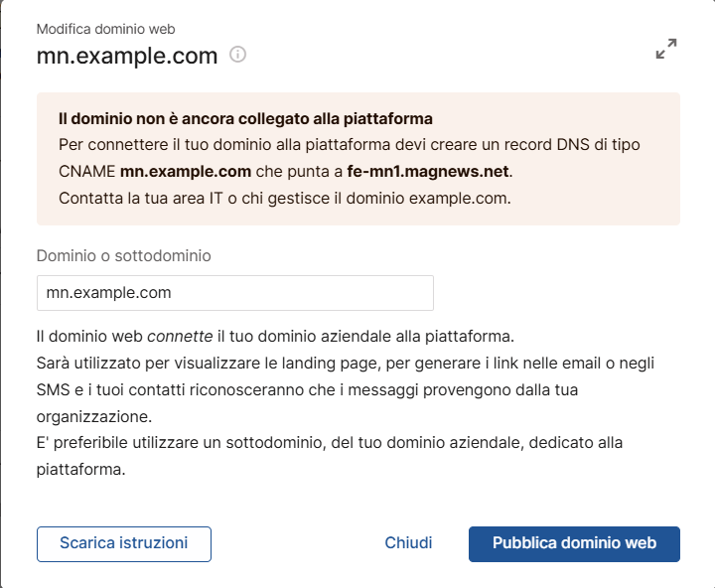Select the bold mn.example.com in the warning box
Image resolution: width=715 pixels, height=588 pixels.
coord(186,172)
